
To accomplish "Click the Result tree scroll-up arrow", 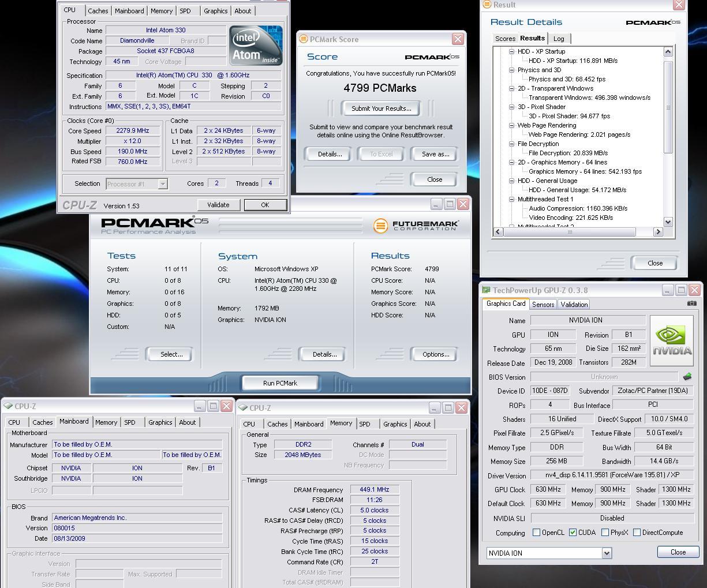I will pos(668,52).
